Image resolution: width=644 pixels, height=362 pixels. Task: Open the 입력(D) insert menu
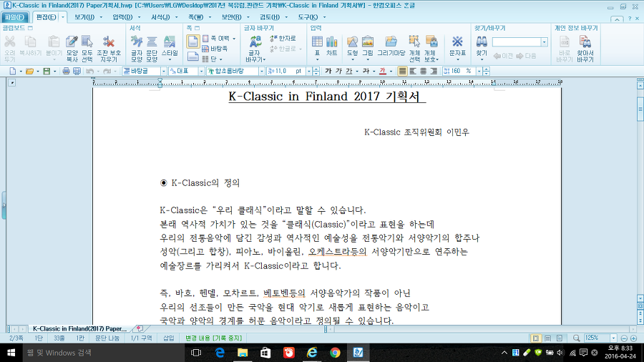[122, 17]
